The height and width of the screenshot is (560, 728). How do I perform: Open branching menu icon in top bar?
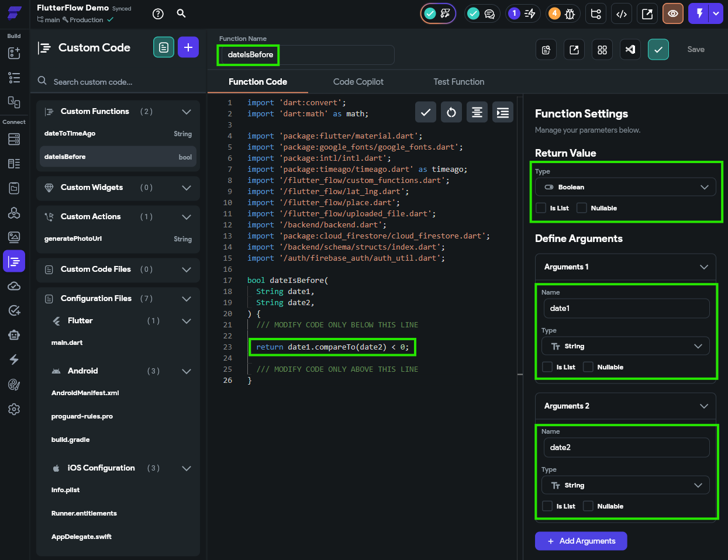[596, 13]
